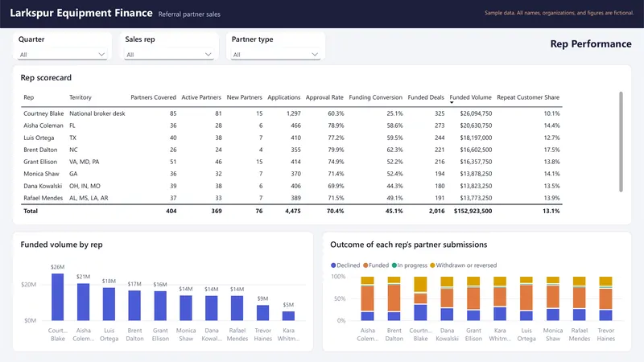Select Trevor Haines' $9M bar

(263, 313)
